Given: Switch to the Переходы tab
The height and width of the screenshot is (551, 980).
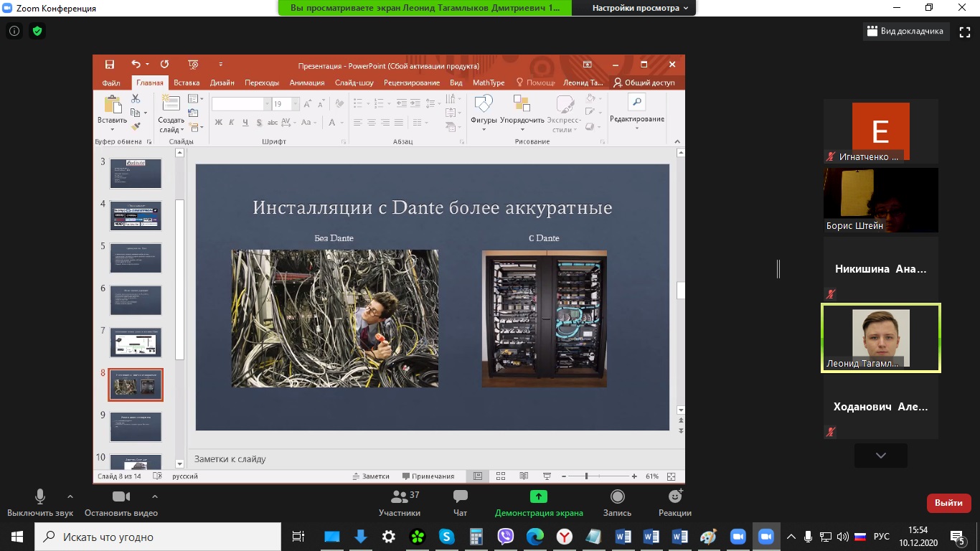Looking at the screenshot, I should point(261,83).
